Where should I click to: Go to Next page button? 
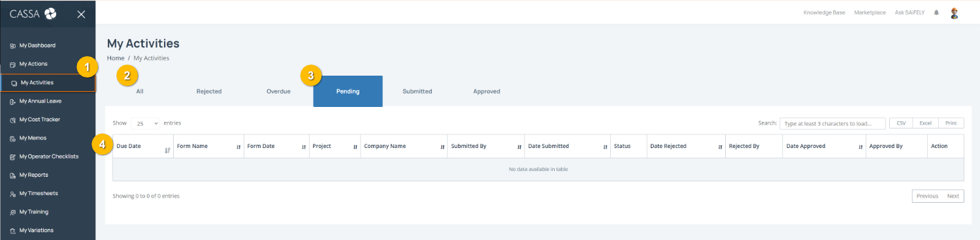(953, 196)
